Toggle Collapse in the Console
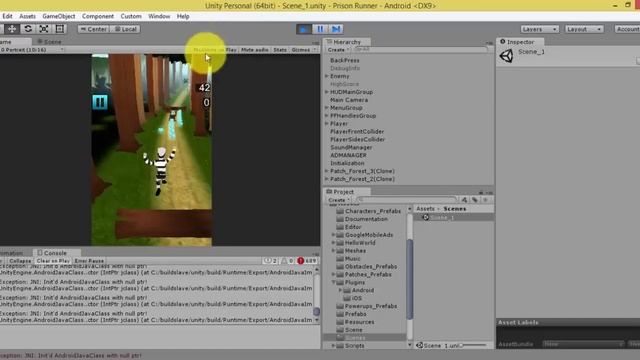Image resolution: width=640 pixels, height=360 pixels. point(20,261)
